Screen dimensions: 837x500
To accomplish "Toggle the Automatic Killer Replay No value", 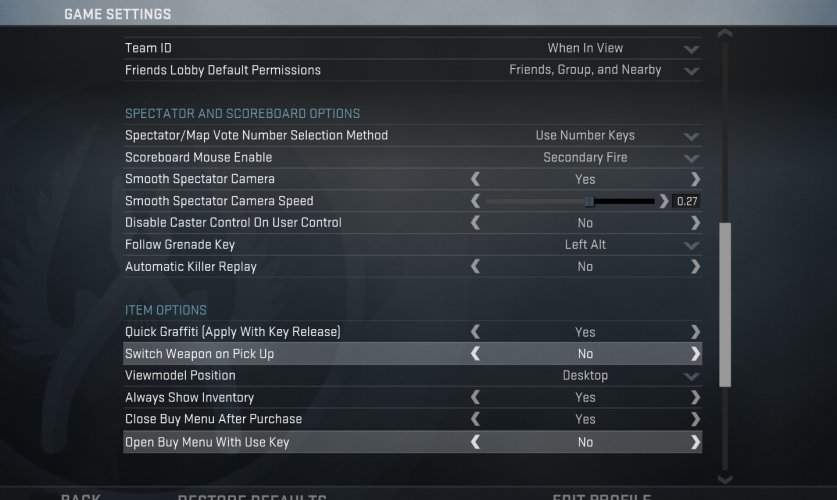I will tap(585, 267).
